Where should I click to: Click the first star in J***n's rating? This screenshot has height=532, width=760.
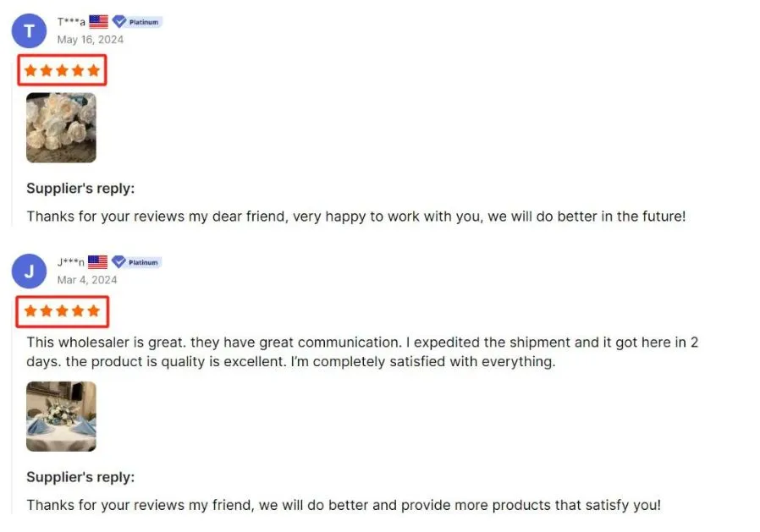click(x=30, y=311)
